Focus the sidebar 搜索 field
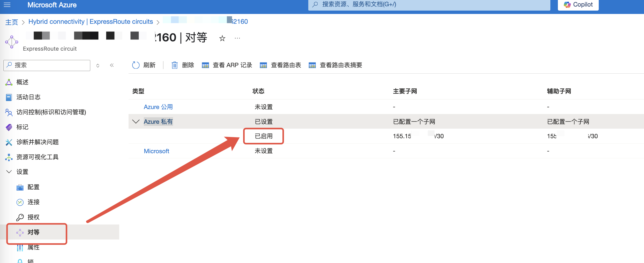Screen dimensions: 644x263 (47, 65)
